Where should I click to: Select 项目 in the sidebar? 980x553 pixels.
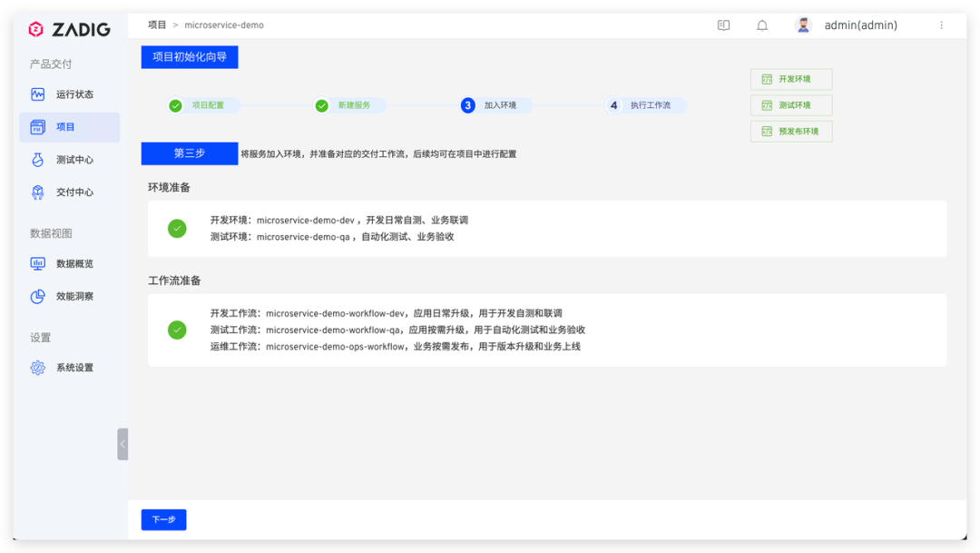[69, 127]
